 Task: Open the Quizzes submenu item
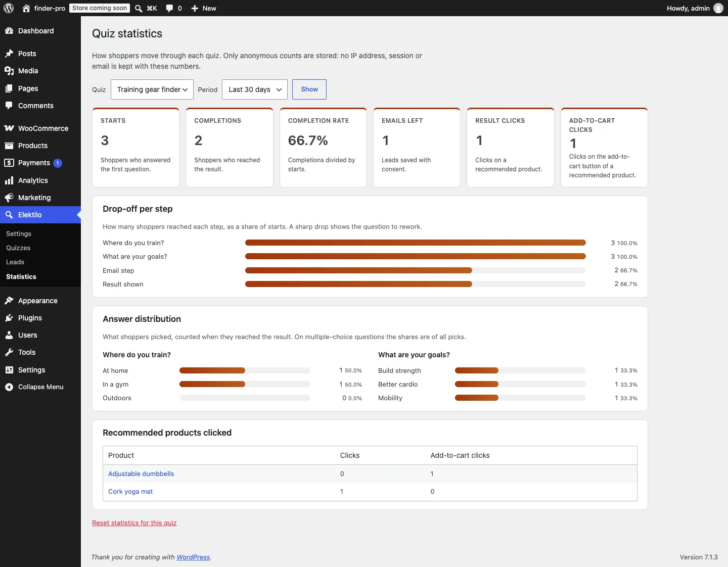click(x=18, y=248)
